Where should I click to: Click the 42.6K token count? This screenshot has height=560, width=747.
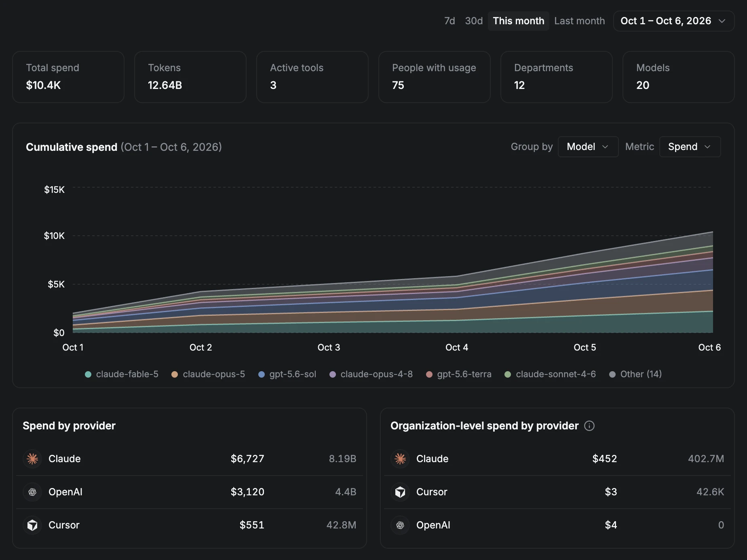click(x=710, y=492)
